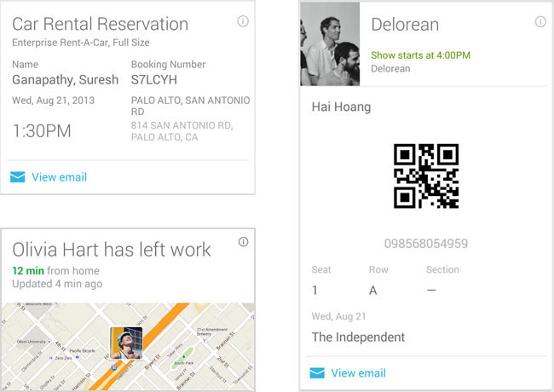The height and width of the screenshot is (392, 554).
Task: Click info icon on Olivia Hart card
Action: pyautogui.click(x=243, y=242)
